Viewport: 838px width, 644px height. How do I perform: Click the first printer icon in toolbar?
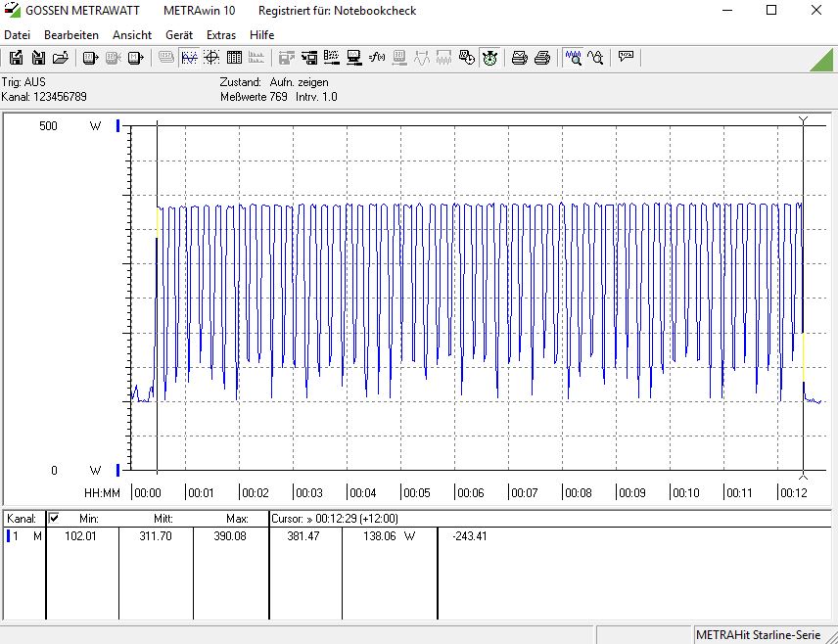520,58
